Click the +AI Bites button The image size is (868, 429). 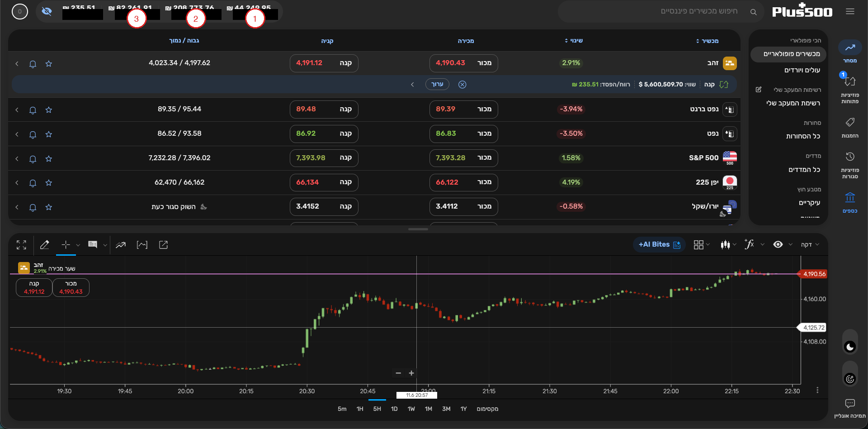click(659, 244)
